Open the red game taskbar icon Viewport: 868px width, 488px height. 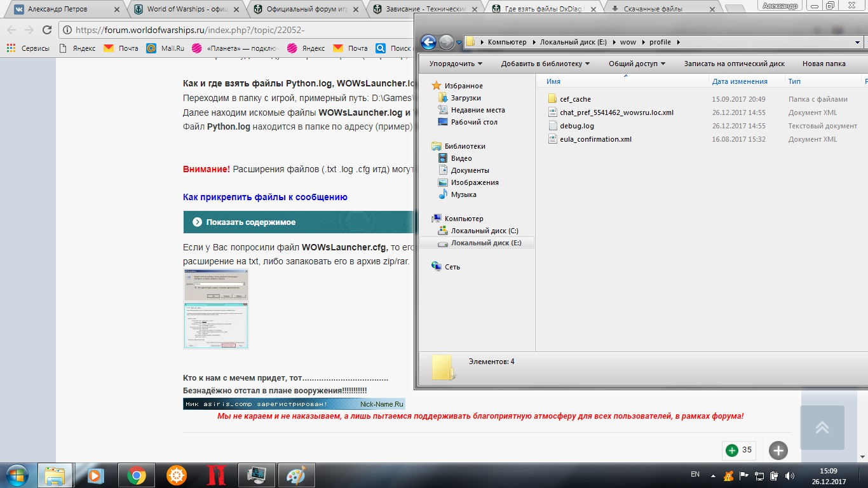tap(216, 475)
